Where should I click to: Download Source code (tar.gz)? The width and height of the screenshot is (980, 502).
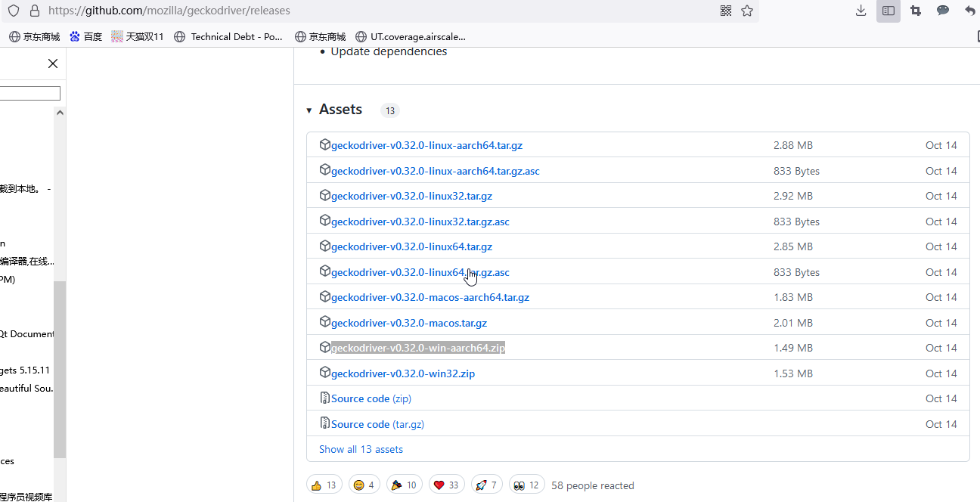[377, 424]
